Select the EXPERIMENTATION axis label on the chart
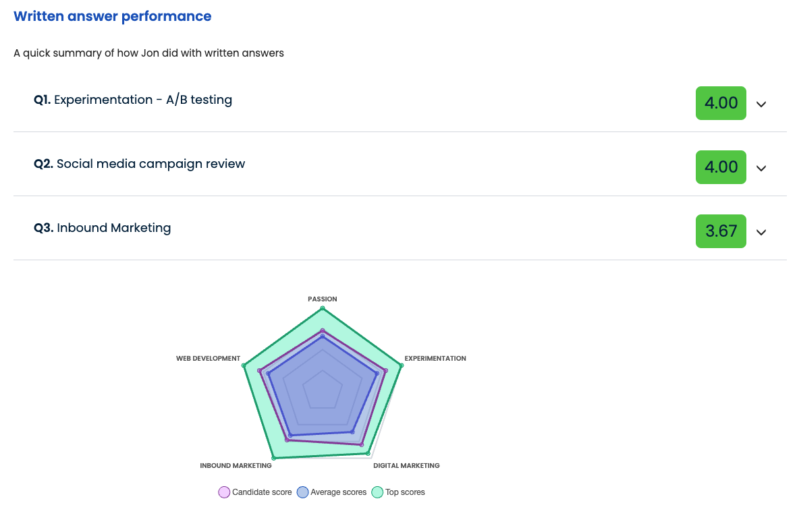Screen dimensions: 797x532 [x=435, y=358]
